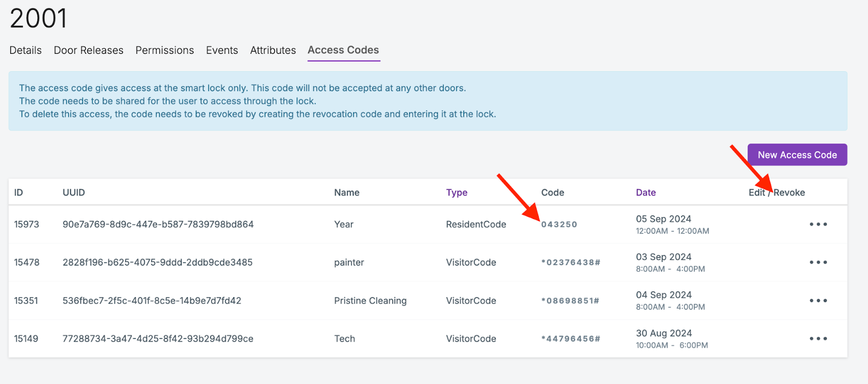Click the painter visitor code *02376438#
The width and height of the screenshot is (868, 384).
pyautogui.click(x=571, y=263)
